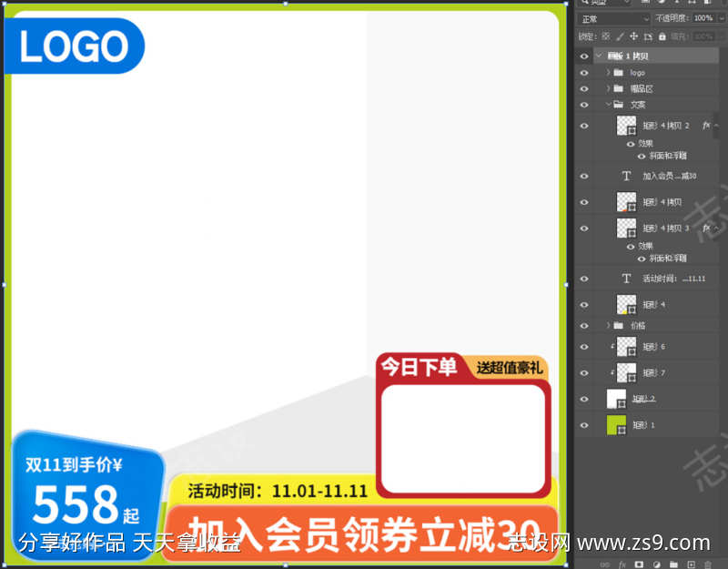Hide the logo group

pos(585,74)
